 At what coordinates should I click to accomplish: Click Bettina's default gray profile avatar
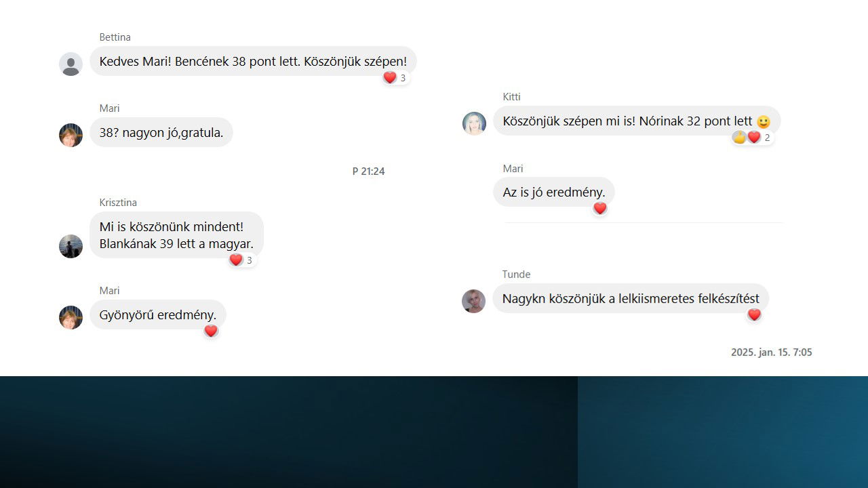pos(71,64)
